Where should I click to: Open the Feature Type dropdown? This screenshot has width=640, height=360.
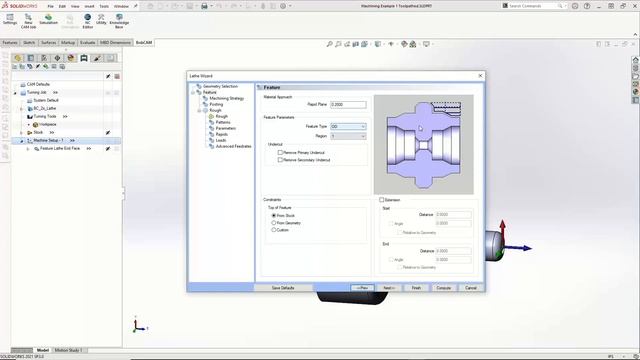coord(348,127)
